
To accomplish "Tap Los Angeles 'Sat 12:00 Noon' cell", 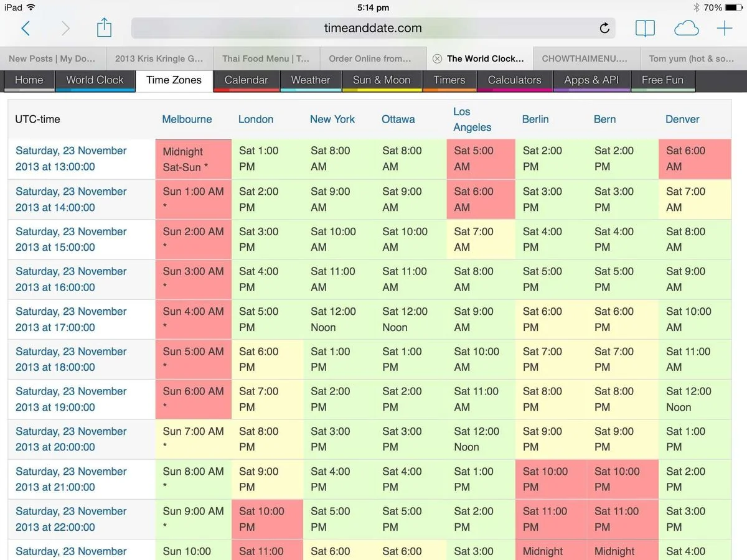I will 481,439.
